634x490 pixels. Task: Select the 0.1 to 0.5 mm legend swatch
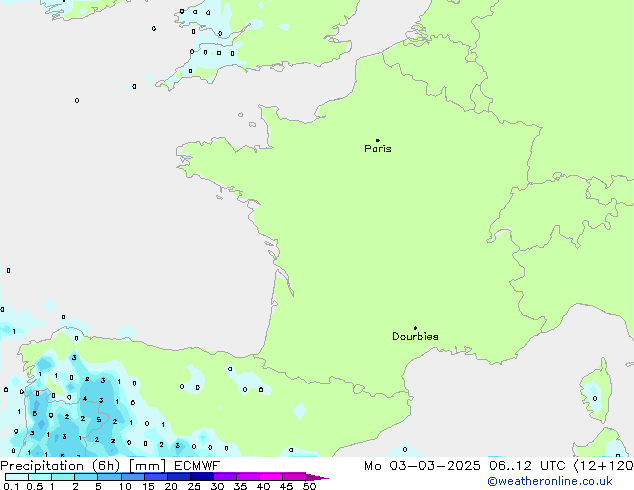(x=17, y=477)
